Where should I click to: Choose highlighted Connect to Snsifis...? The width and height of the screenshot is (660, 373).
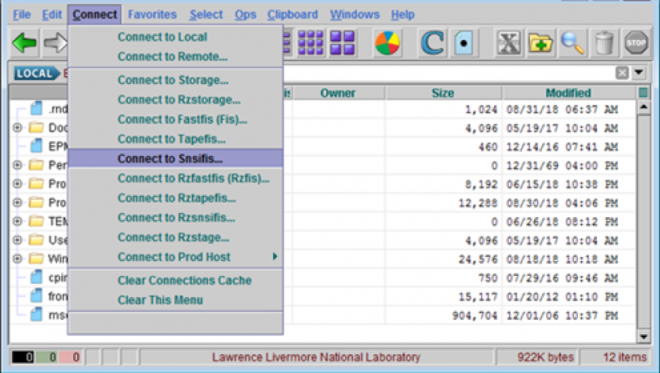coord(176,159)
